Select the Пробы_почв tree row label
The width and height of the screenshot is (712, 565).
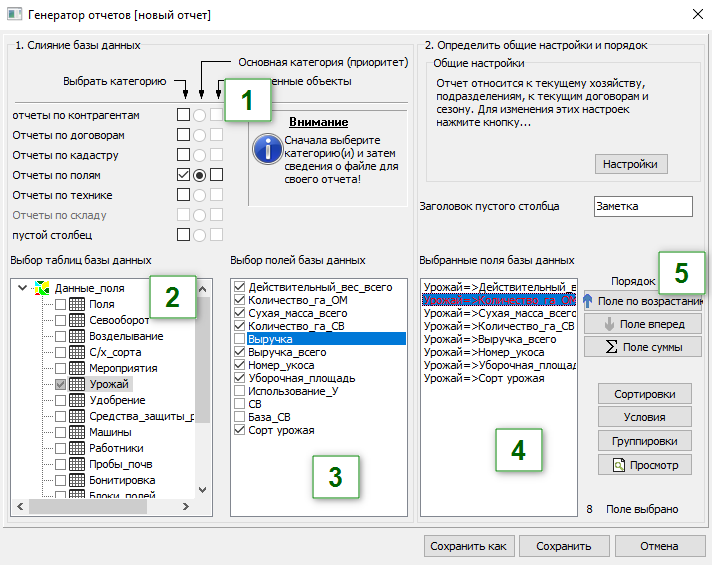pyautogui.click(x=121, y=464)
